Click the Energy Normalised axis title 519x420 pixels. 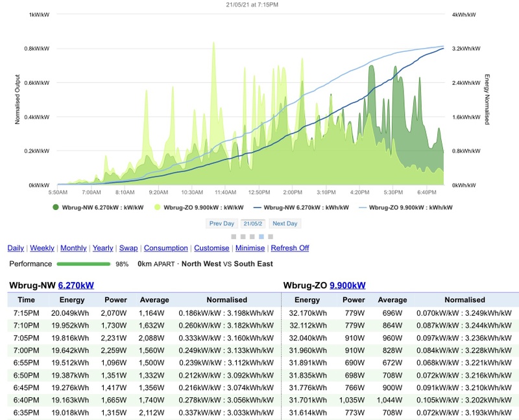pos(487,99)
